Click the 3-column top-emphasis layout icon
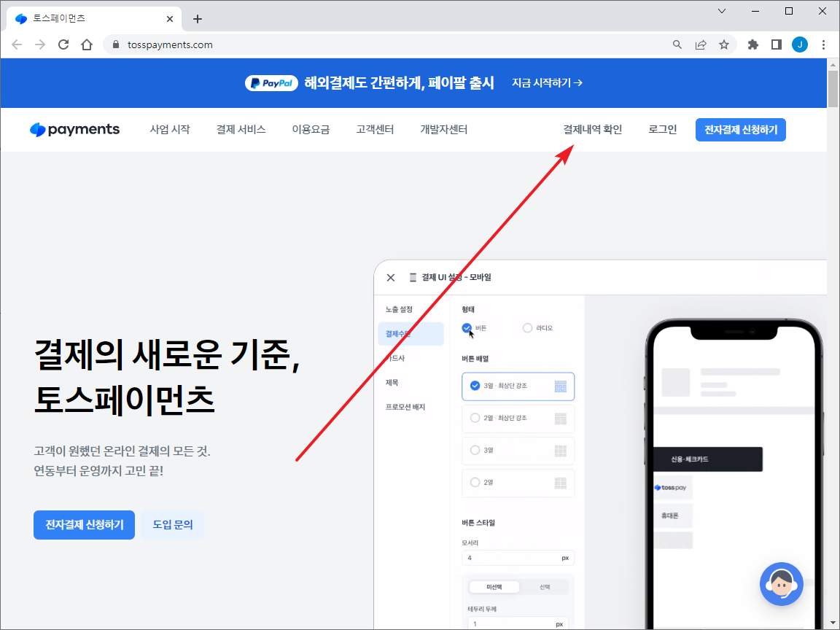The image size is (840, 630). (560, 386)
